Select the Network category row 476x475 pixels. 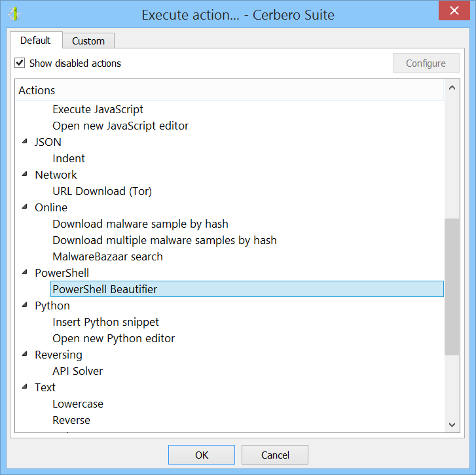coord(56,175)
